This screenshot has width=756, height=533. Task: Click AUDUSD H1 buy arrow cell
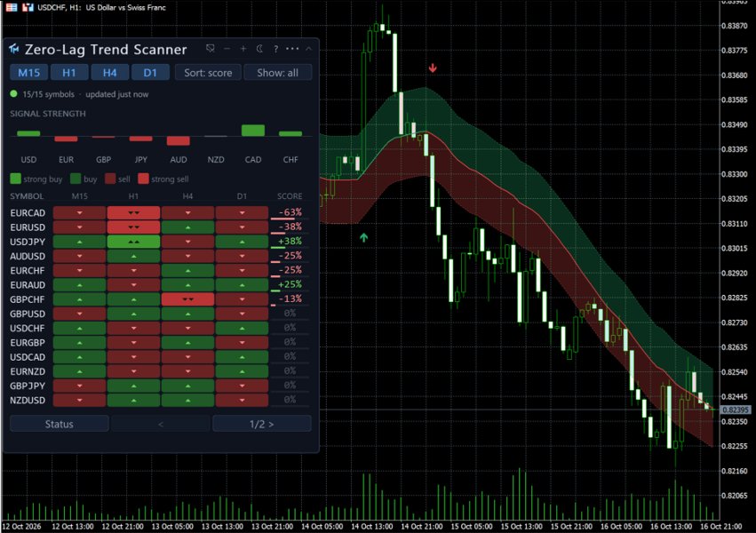[x=133, y=256]
